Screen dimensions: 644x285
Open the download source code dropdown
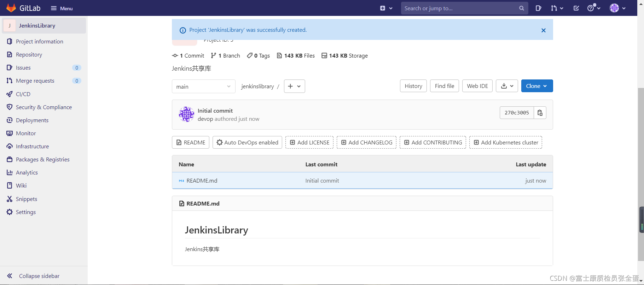(507, 86)
